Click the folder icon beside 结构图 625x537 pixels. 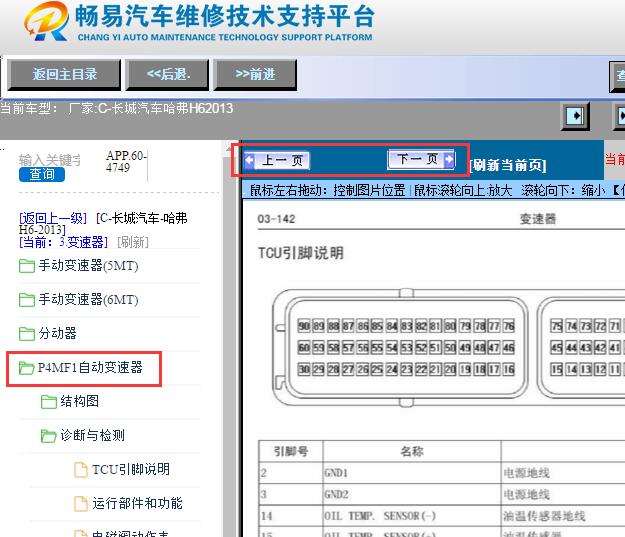click(49, 401)
